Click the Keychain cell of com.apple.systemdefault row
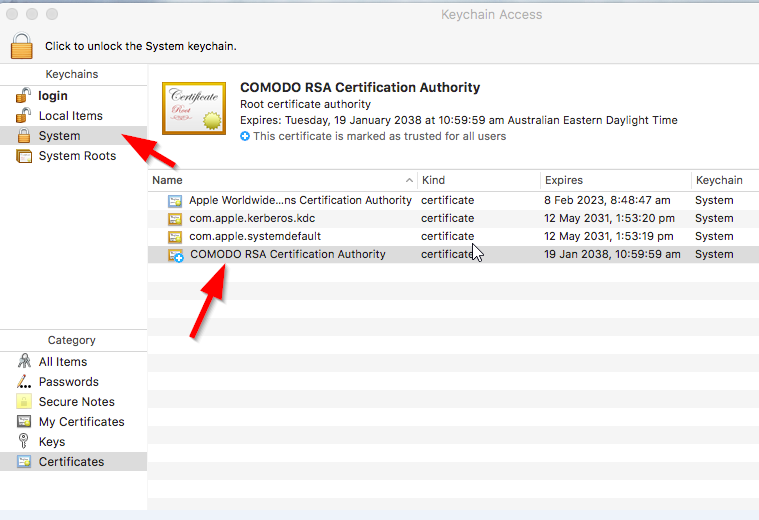The image size is (759, 520). coord(714,236)
